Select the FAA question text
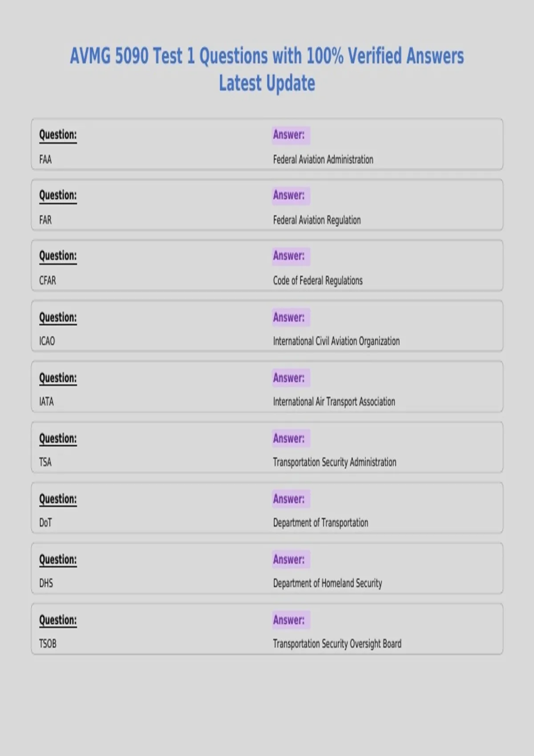This screenshot has width=534, height=756. pos(45,160)
